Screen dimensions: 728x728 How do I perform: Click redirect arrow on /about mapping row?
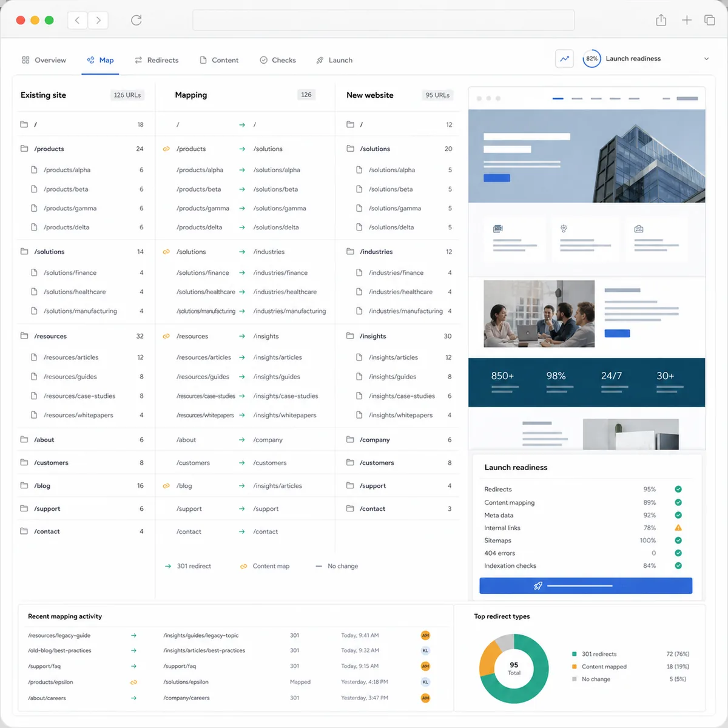[x=242, y=440]
